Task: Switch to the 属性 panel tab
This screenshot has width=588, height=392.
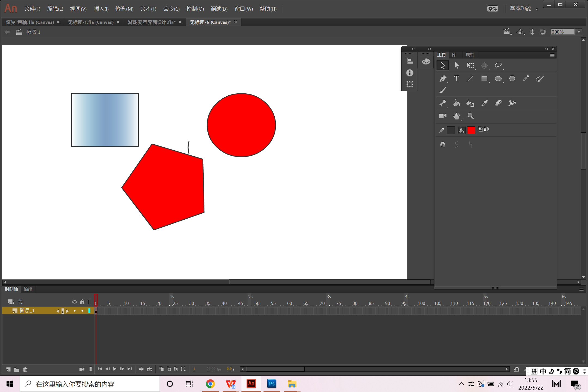Action: coord(470,55)
